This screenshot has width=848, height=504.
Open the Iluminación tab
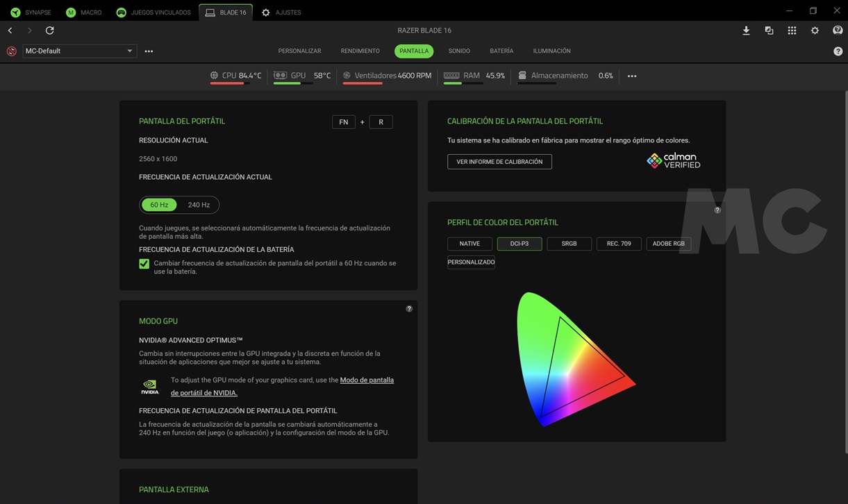click(x=551, y=51)
